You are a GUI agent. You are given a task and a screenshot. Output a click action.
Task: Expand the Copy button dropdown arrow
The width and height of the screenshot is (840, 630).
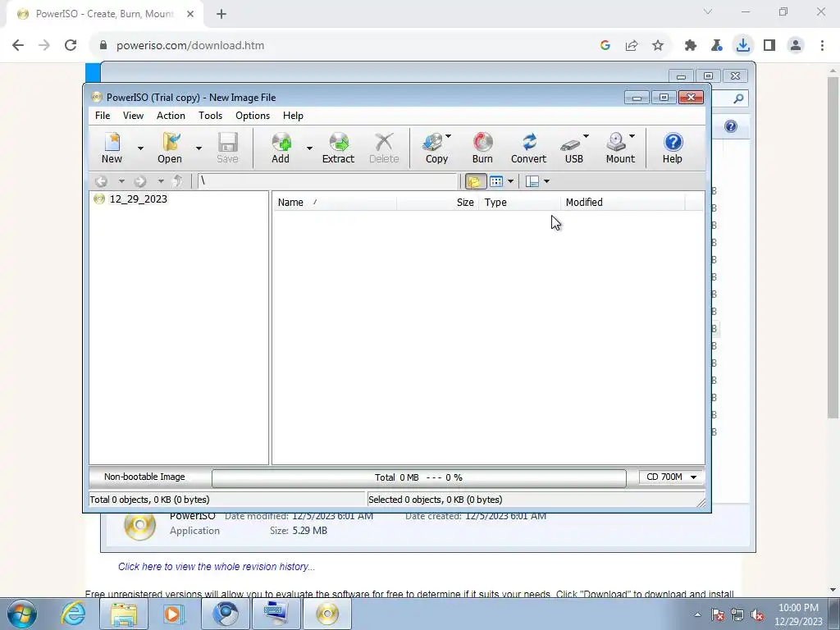[x=449, y=137]
